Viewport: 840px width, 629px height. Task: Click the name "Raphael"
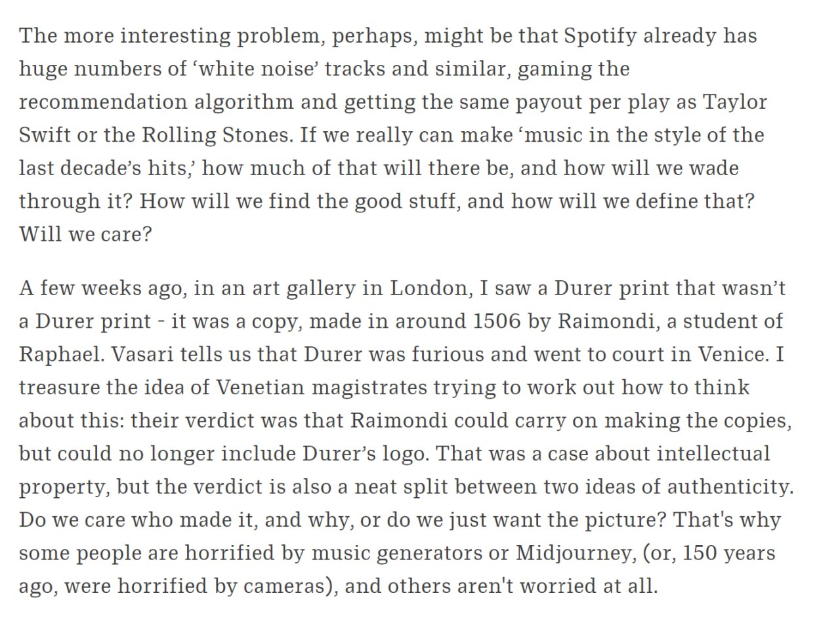tap(62, 355)
